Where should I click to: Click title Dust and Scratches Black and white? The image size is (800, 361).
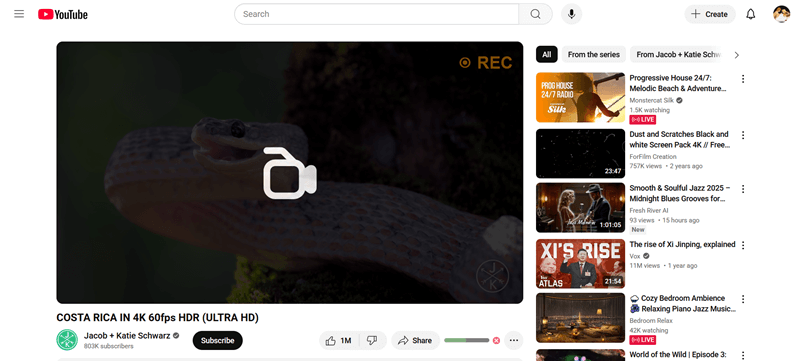tap(680, 140)
